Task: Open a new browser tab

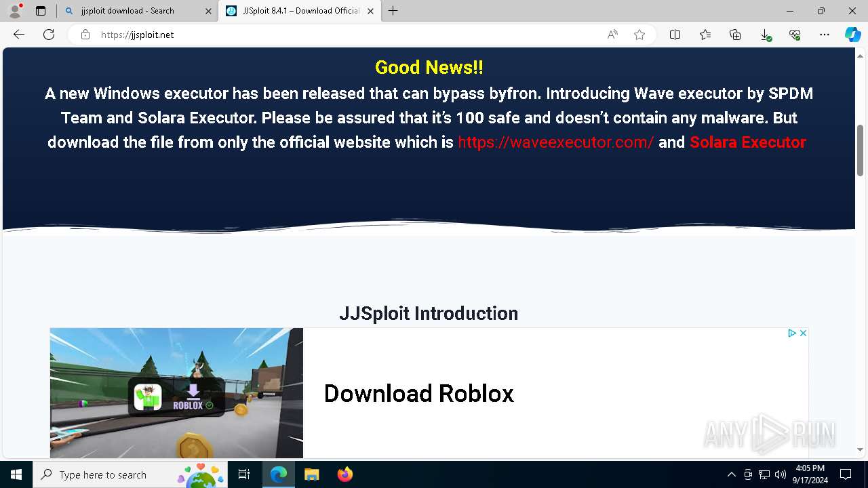Action: tap(393, 11)
